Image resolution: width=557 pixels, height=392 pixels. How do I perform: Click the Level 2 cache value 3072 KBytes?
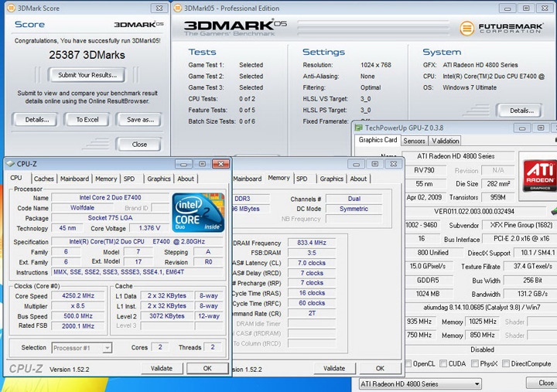click(166, 316)
